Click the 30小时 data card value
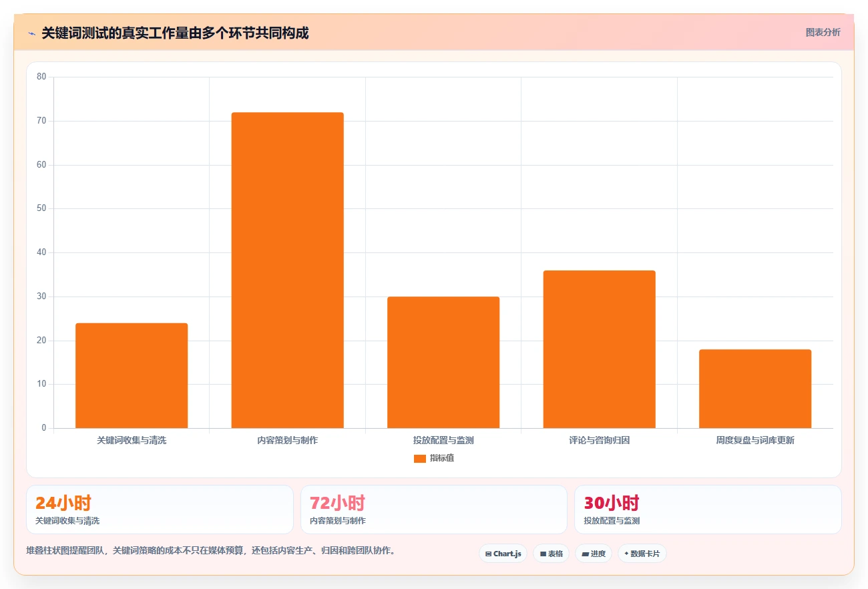Screen dimensions: 868x589 (612, 503)
